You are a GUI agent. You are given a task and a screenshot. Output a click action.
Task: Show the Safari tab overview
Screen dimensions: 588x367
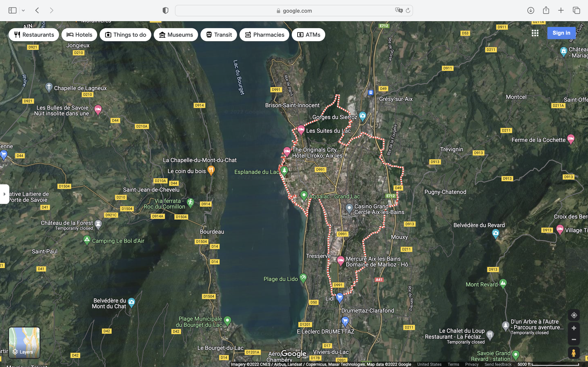[576, 10]
